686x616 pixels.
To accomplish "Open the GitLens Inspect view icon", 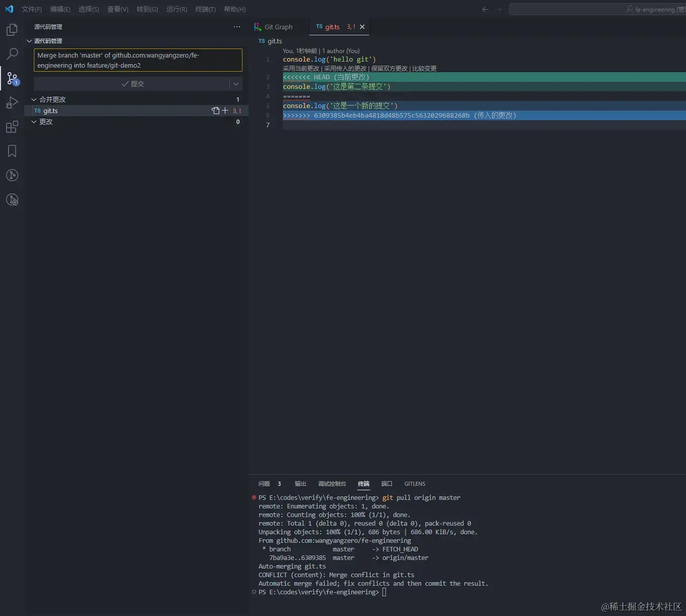I will pyautogui.click(x=12, y=199).
